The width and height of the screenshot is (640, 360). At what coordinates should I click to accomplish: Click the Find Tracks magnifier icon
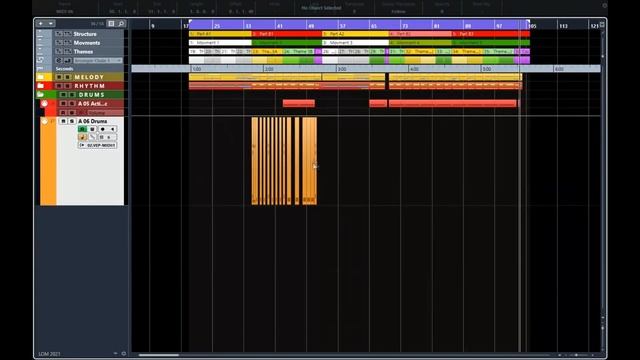121,24
